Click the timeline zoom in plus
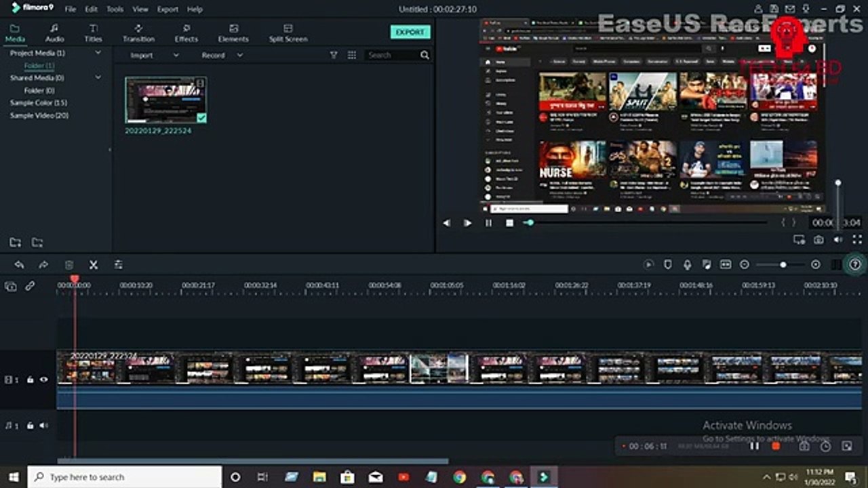The image size is (868, 488). [x=816, y=264]
